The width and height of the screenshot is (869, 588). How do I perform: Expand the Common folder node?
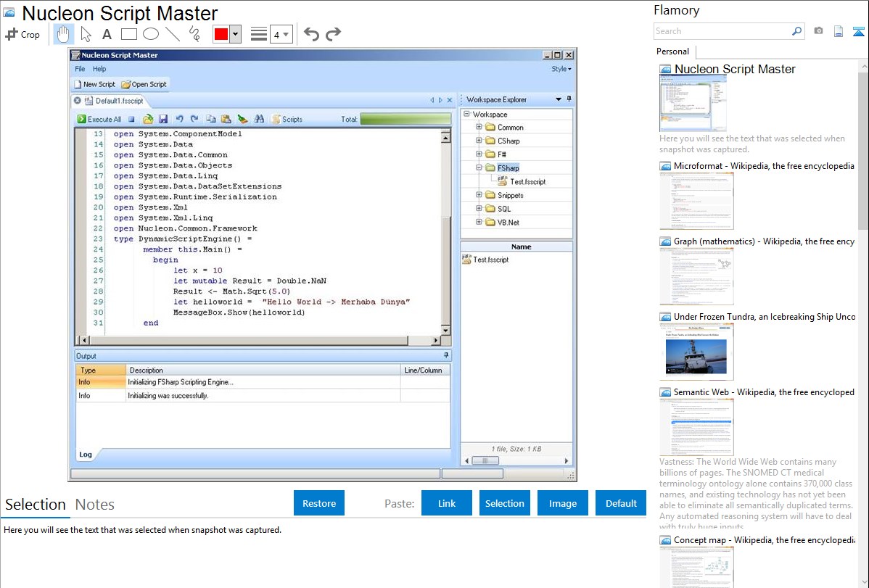479,127
